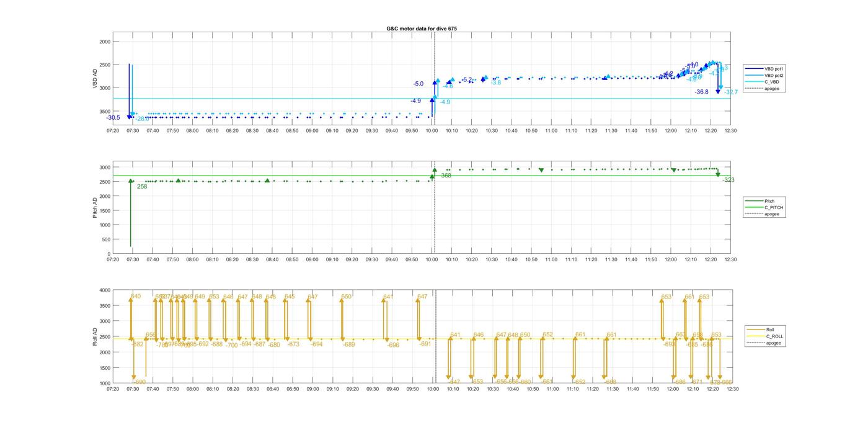The height and width of the screenshot is (430, 868).
Task: Click the '-36.8' VBD data label
Action: click(702, 92)
